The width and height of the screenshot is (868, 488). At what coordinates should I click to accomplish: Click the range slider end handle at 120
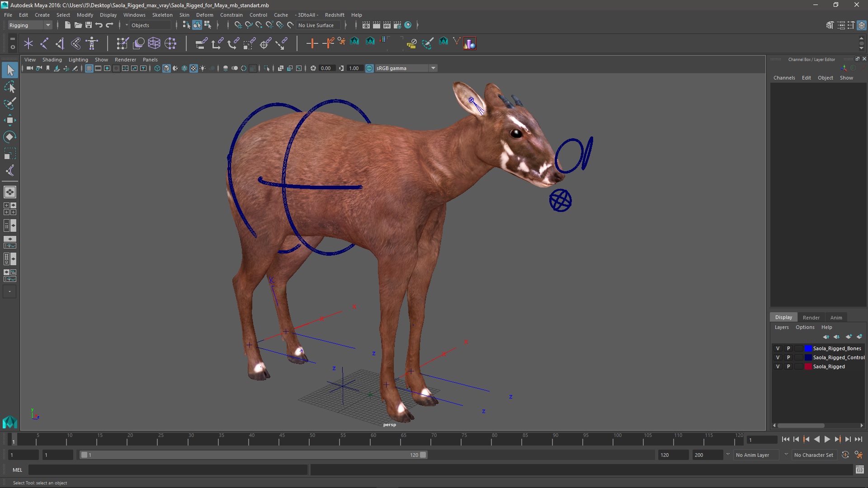[423, 455]
